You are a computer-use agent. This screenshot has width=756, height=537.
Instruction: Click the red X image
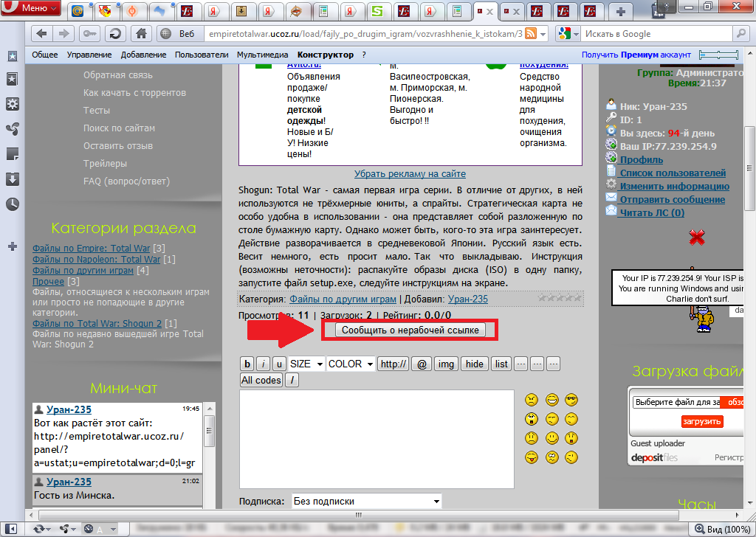point(697,237)
